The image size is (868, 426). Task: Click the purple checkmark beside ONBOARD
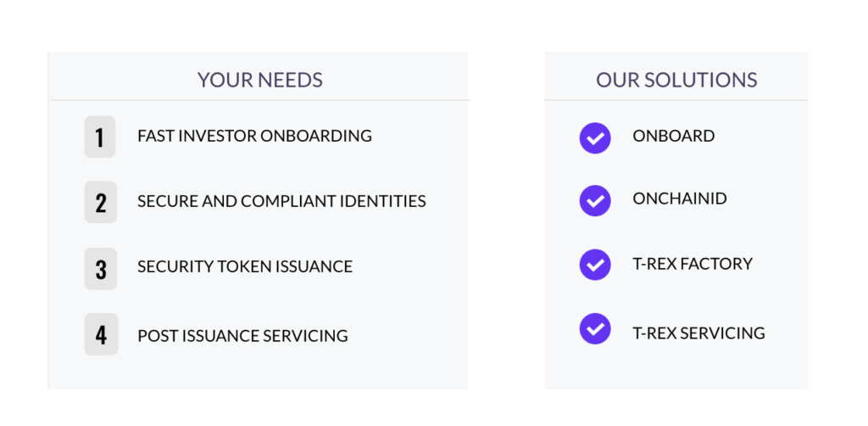click(x=594, y=138)
